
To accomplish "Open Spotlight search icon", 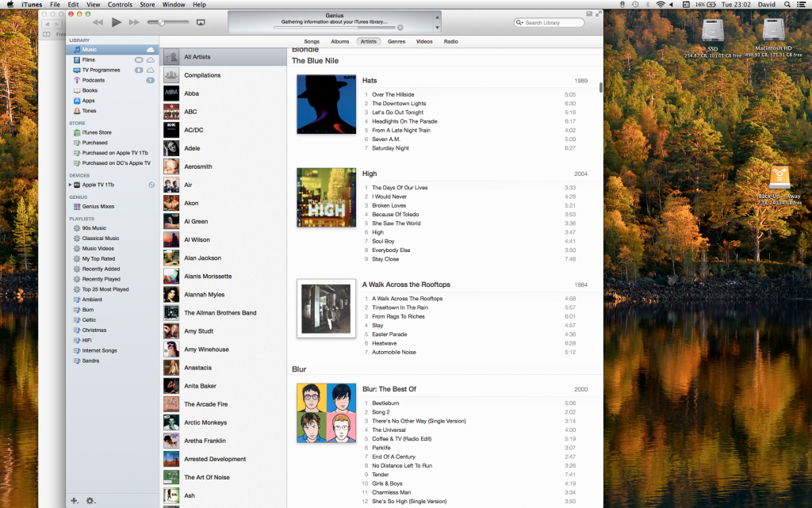I will point(787,5).
